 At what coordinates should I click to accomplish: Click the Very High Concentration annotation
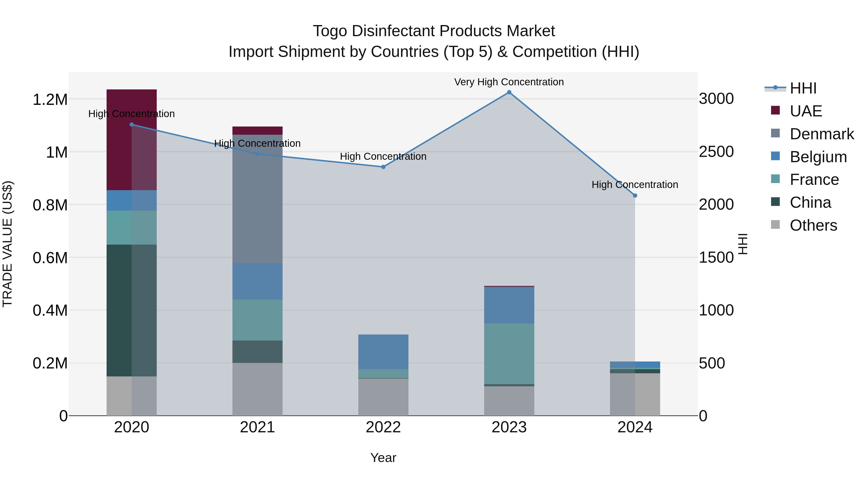click(x=509, y=82)
